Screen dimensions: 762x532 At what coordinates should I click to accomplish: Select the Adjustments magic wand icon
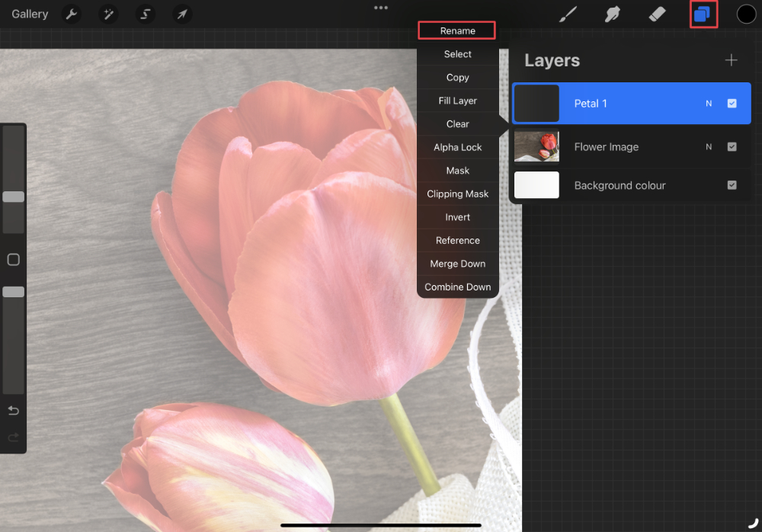(x=107, y=14)
